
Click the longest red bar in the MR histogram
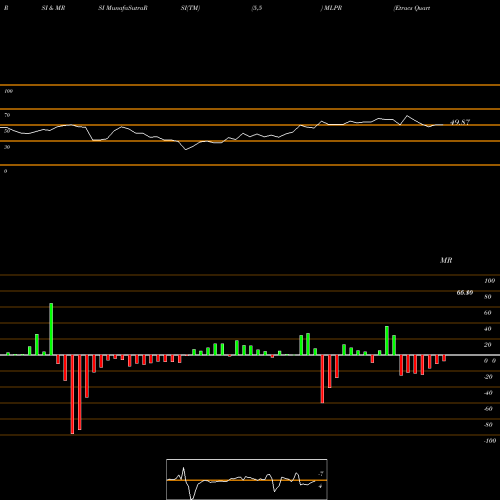click(x=72, y=394)
